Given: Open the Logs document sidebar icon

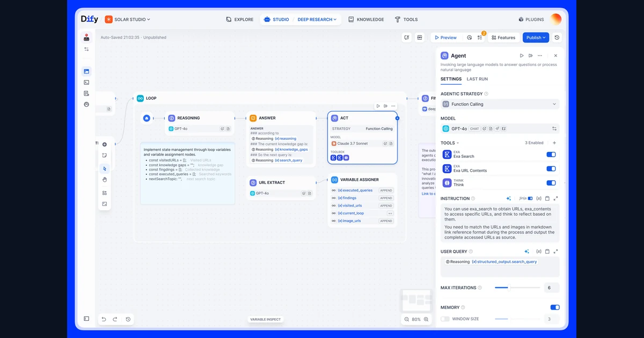Looking at the screenshot, I should click(x=86, y=94).
